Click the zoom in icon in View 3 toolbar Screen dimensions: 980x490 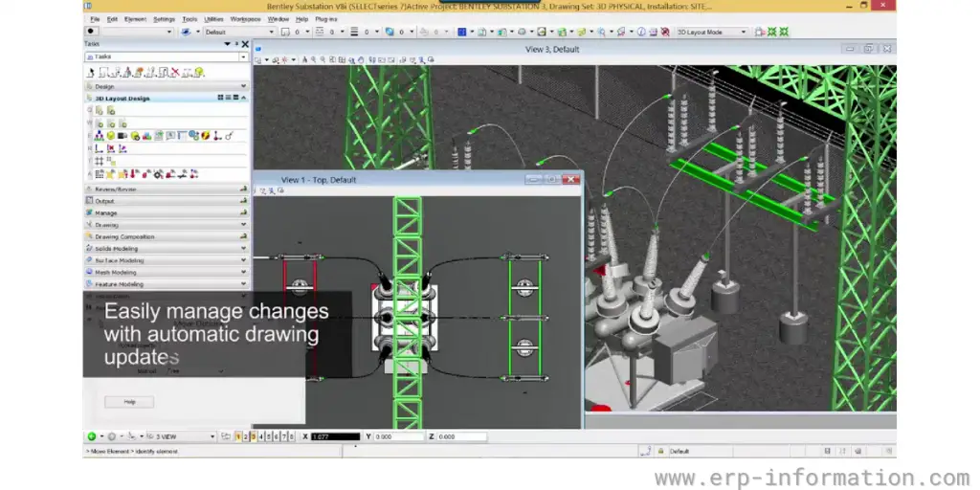click(314, 60)
